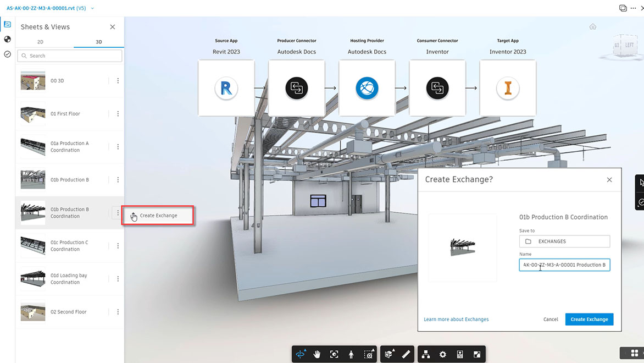Select the 02 Second Floor view thumbnail

point(33,312)
